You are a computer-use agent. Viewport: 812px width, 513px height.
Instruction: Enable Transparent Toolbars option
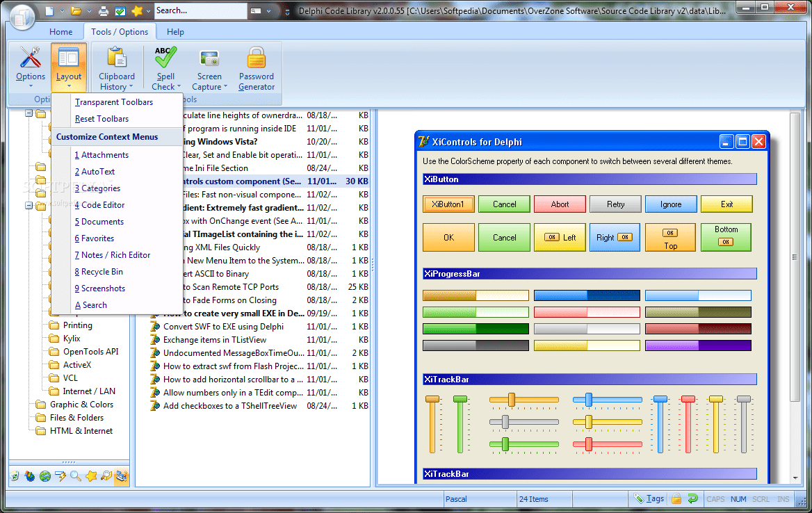tap(113, 101)
